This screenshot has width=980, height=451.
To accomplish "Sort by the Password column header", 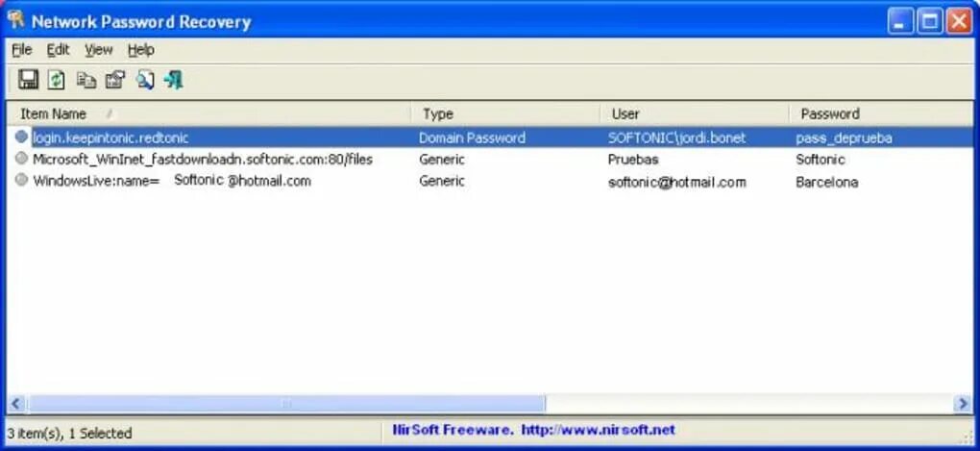I will pyautogui.click(x=881, y=113).
